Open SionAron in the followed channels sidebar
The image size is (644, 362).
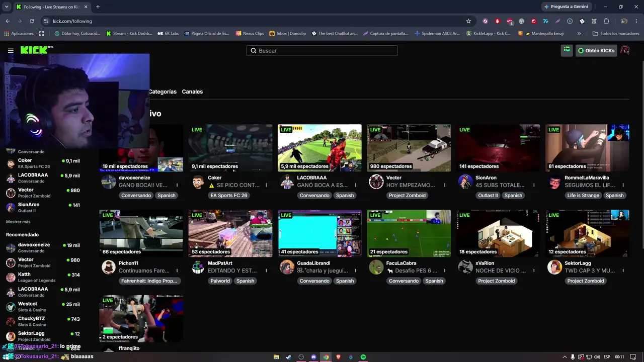coord(43,208)
